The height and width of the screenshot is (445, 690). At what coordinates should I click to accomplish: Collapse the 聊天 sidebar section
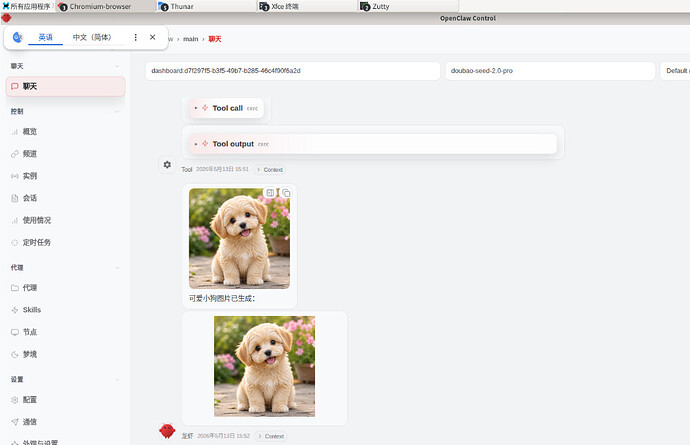65,66
